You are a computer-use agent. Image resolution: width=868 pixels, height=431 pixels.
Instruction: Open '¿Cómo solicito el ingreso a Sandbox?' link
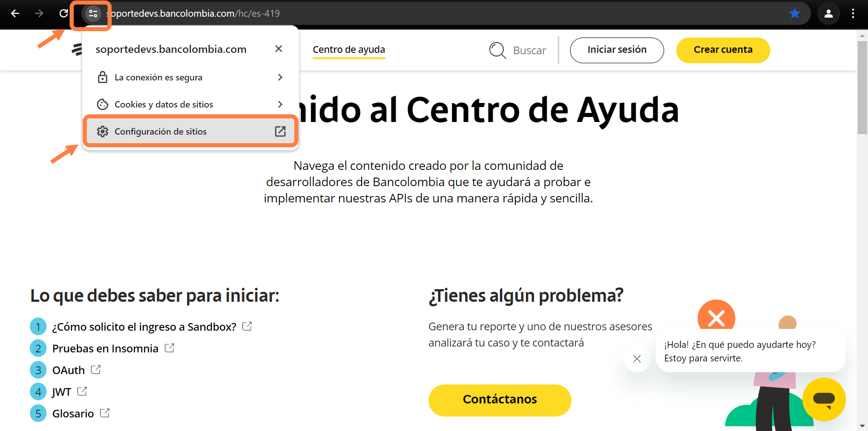pyautogui.click(x=144, y=327)
